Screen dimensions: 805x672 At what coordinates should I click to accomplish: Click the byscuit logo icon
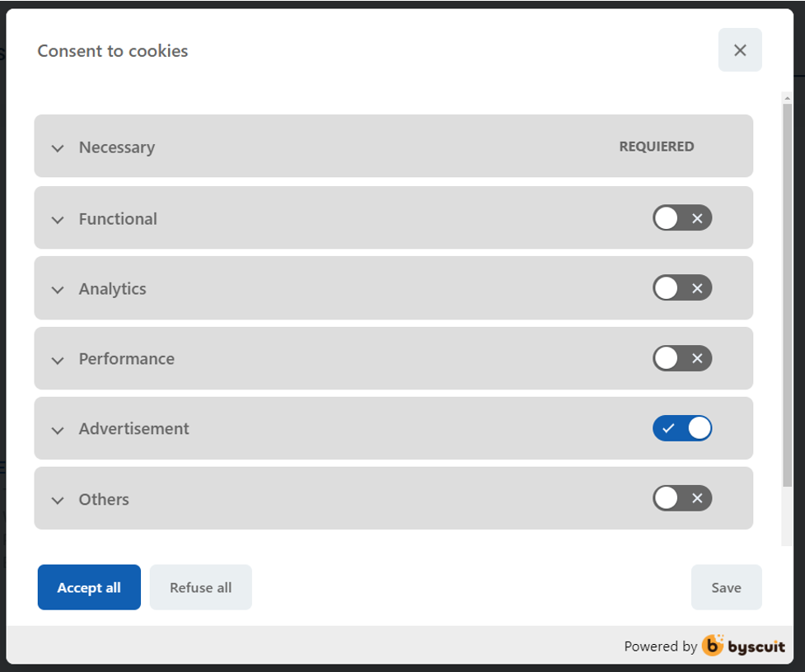point(713,646)
